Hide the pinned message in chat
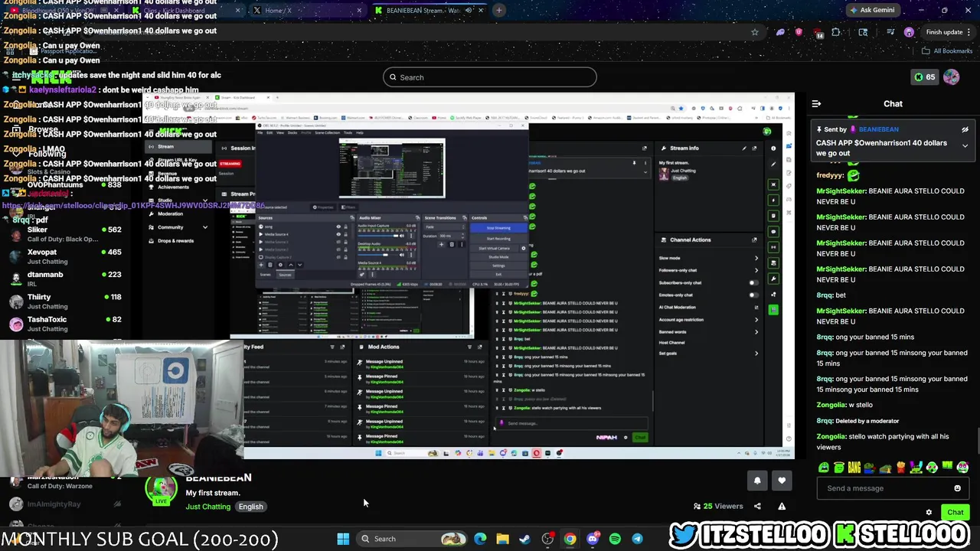The width and height of the screenshot is (980, 551). pos(965,129)
